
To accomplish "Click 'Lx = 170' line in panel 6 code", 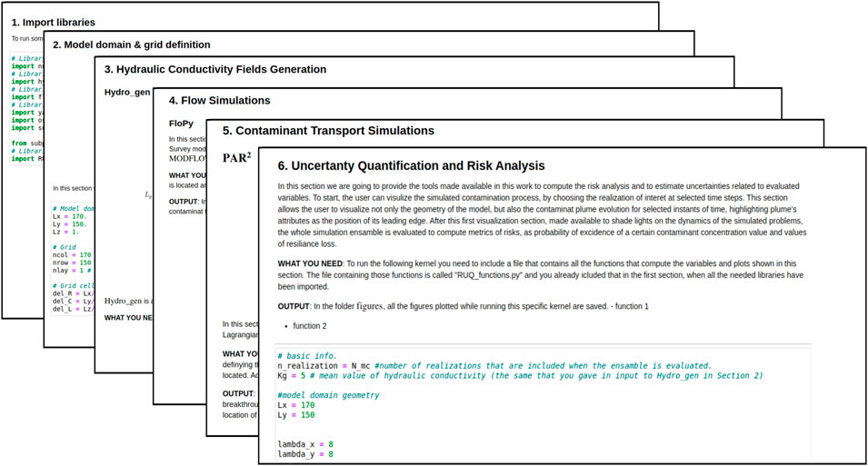I will point(296,405).
